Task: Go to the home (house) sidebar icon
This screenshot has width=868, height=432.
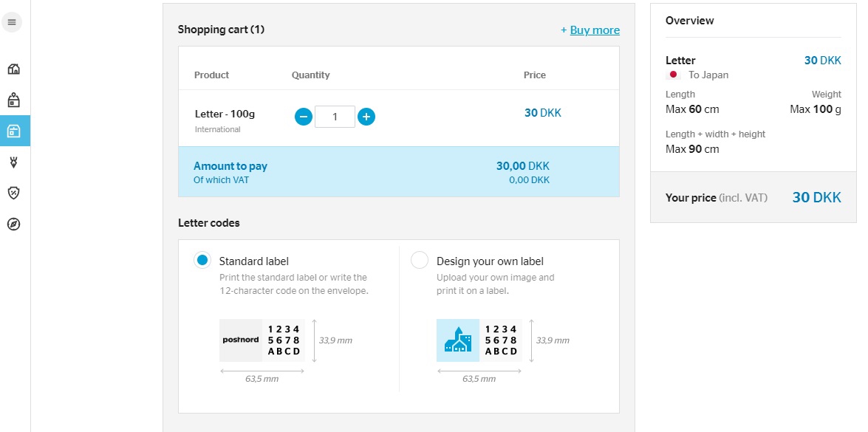Action: coord(14,69)
